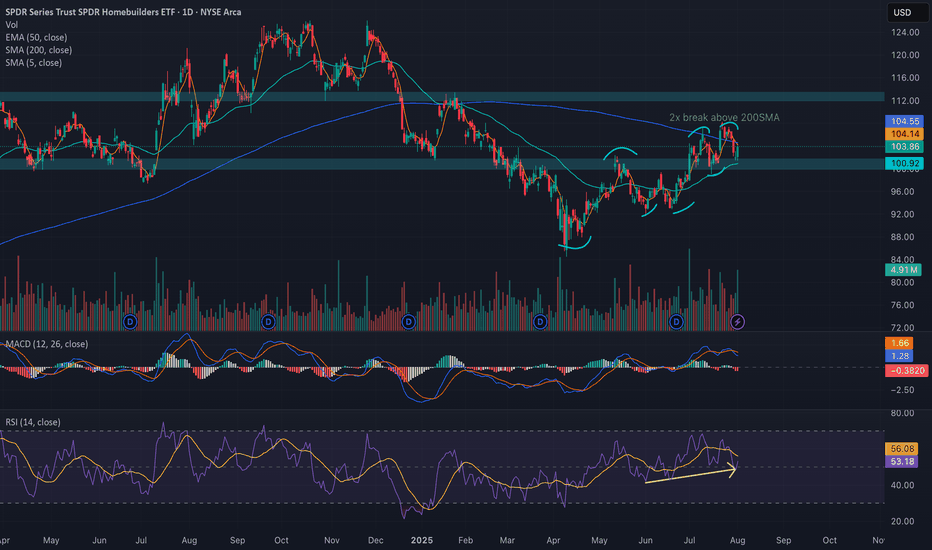Screen dimensions: 932x550
Task: Select the EMA (50, close) legend
Action: tap(36, 37)
